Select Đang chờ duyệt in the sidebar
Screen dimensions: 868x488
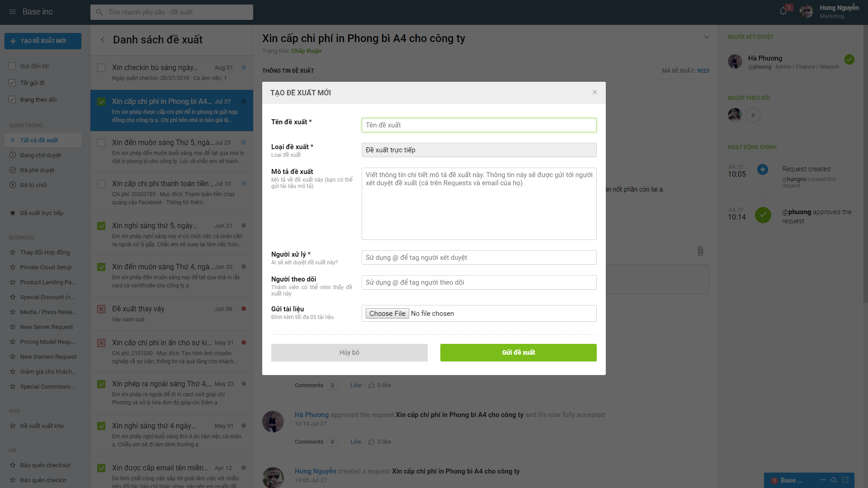pos(41,155)
